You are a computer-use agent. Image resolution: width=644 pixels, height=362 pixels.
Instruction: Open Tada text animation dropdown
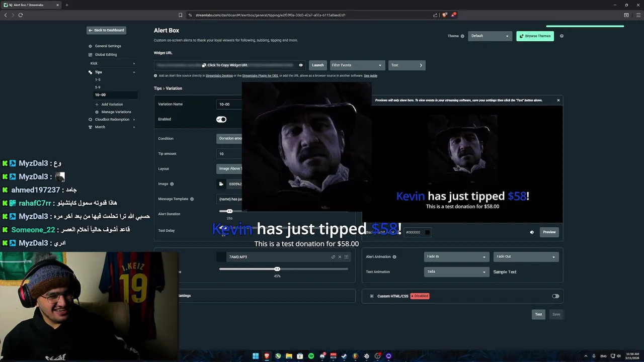click(457, 272)
